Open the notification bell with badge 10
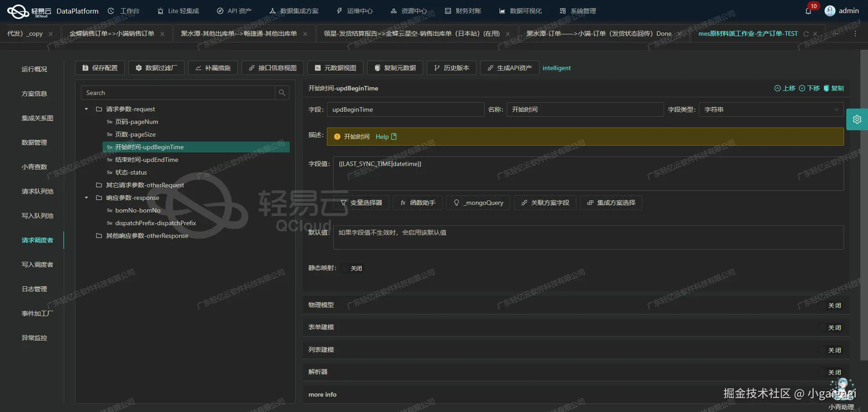 [808, 10]
